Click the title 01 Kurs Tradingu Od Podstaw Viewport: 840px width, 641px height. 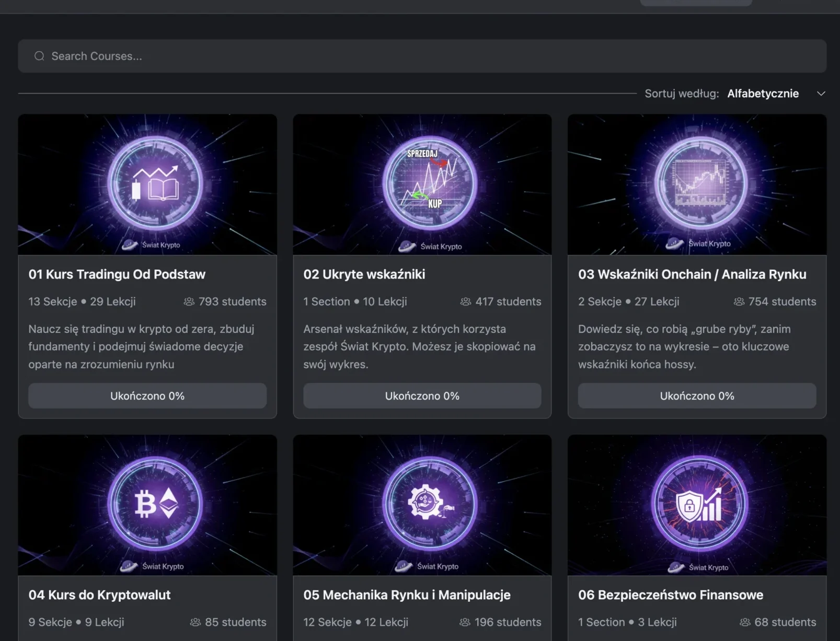117,274
